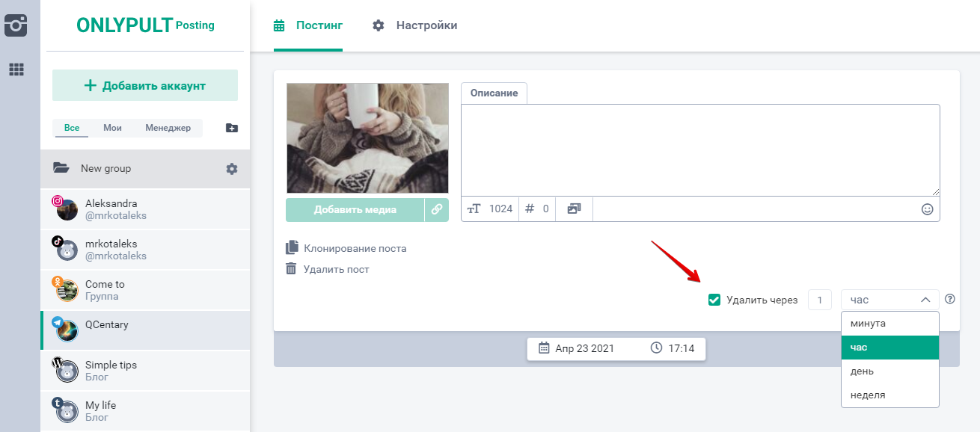The image size is (980, 432).
Task: Click the Добавить аккаунт button
Action: [x=145, y=85]
